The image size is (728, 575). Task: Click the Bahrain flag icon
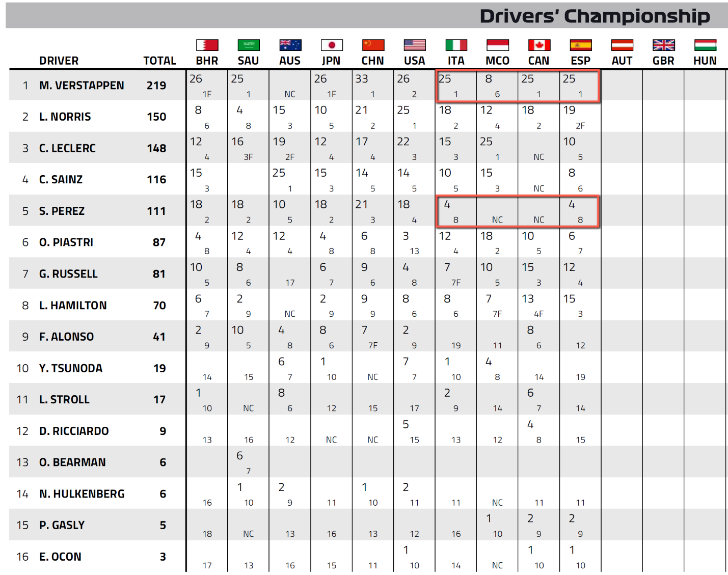click(207, 45)
